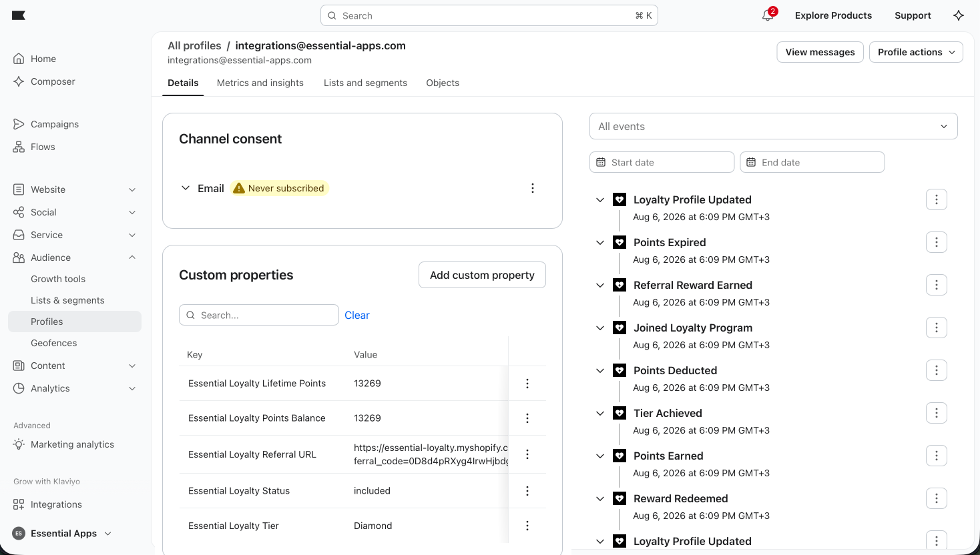Expand the first Loyalty Profile Updated event

600,199
